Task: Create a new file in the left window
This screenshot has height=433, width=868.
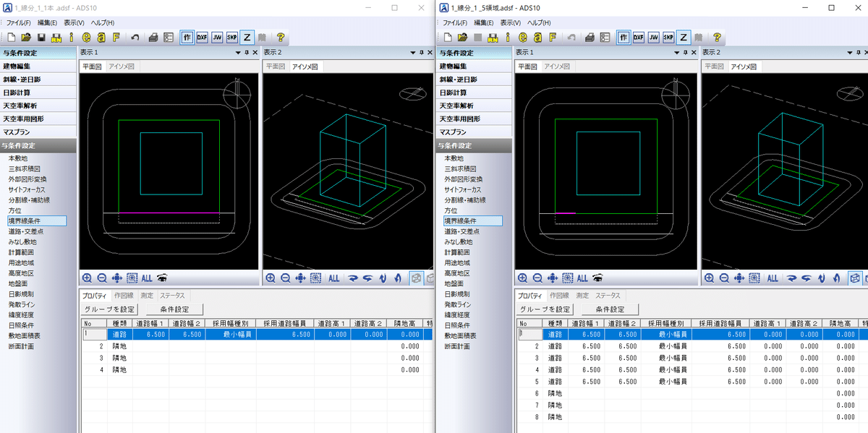Action: 12,37
